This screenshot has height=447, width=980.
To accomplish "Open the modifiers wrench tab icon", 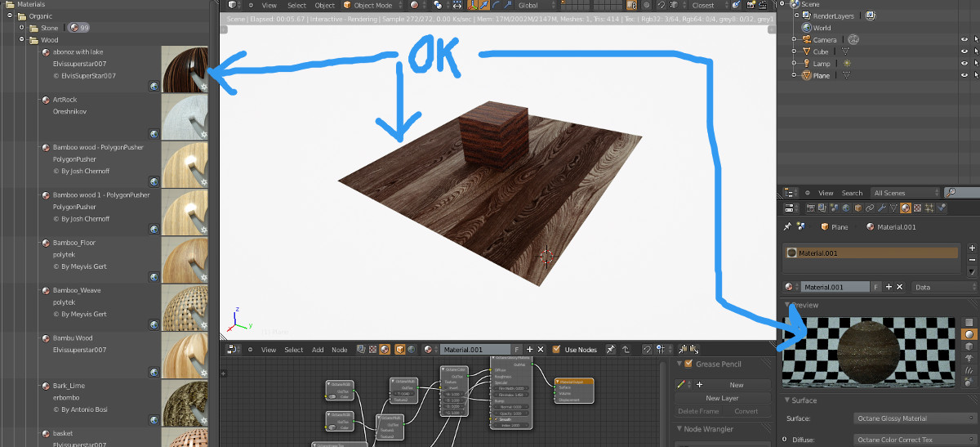I will (880, 209).
